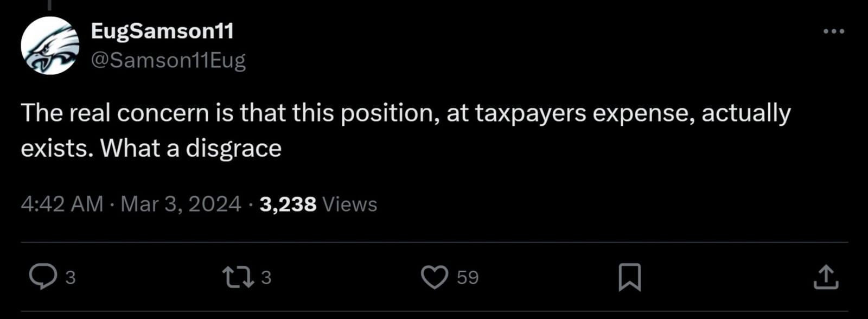Open the EugSamson11 profile avatar
Viewport: 868px width, 319px height.
pyautogui.click(x=50, y=46)
